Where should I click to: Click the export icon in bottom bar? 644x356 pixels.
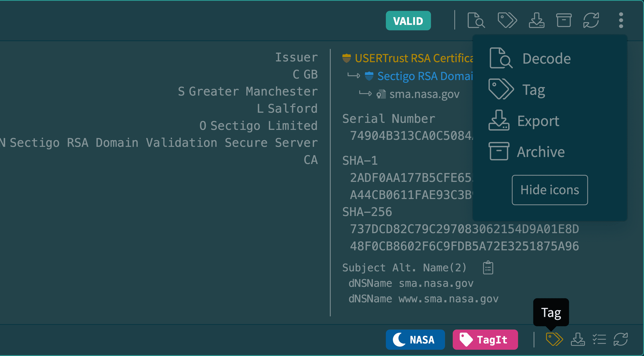pyautogui.click(x=578, y=339)
